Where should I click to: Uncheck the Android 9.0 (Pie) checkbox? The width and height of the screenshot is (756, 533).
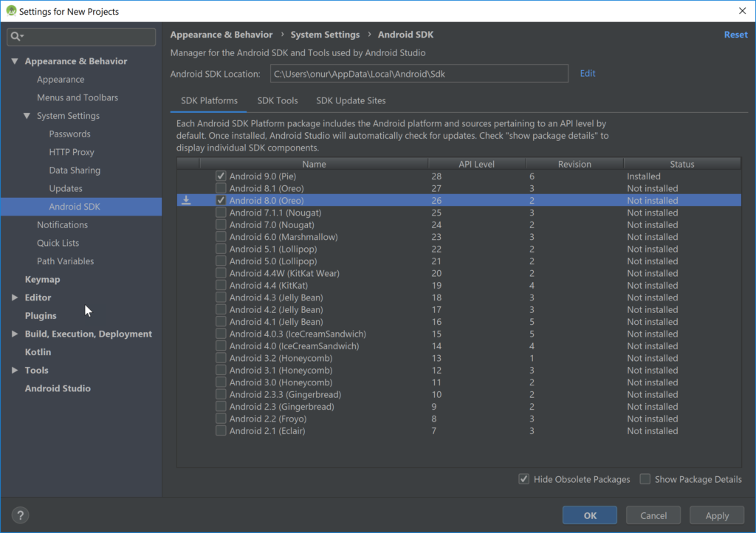pos(221,176)
